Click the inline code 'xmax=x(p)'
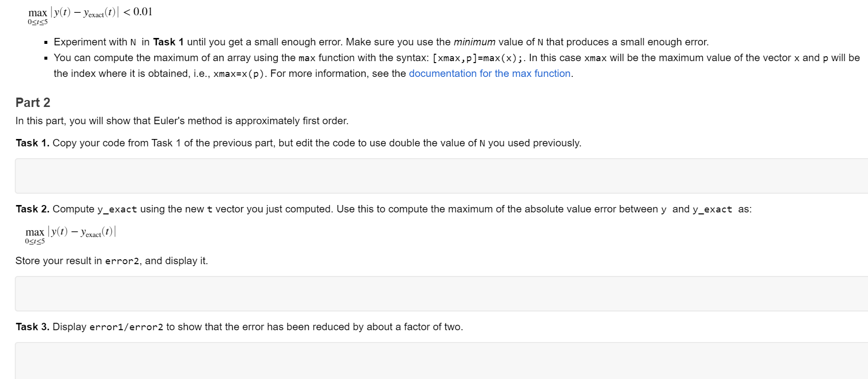868x379 pixels. coord(239,74)
